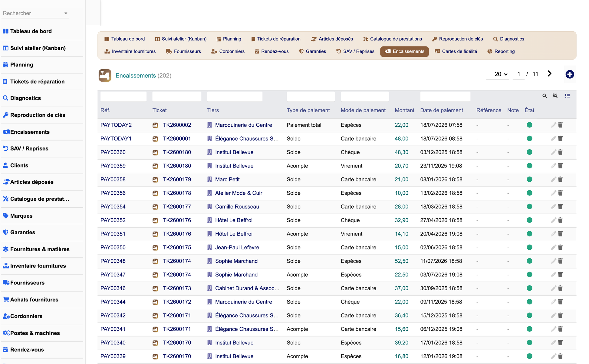Viewport: 589px width, 364px height.
Task: Open Jean-Paul Lefèvre tiers link
Action: (237, 247)
